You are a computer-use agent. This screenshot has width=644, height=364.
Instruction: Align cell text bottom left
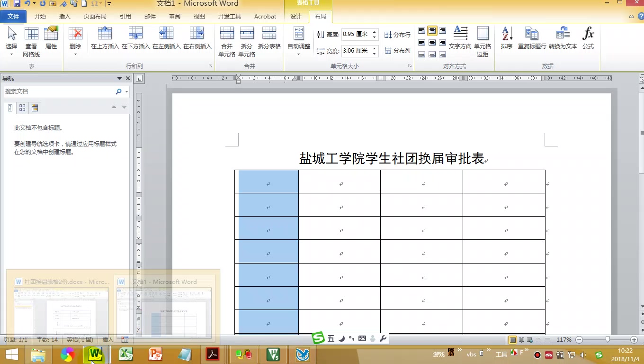point(422,55)
